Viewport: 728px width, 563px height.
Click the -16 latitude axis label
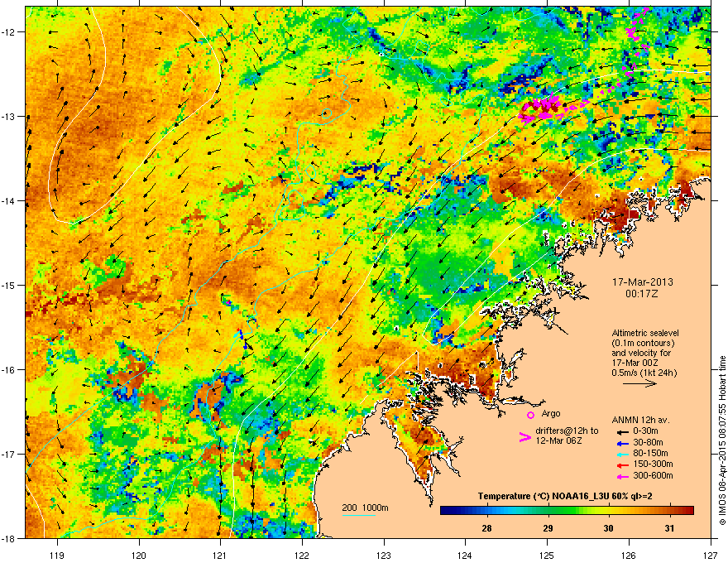click(8, 370)
